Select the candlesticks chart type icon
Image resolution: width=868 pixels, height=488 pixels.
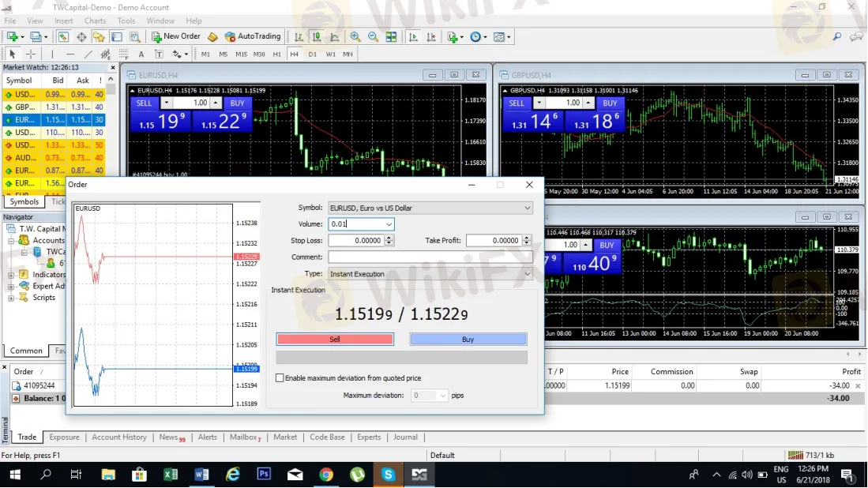(318, 36)
